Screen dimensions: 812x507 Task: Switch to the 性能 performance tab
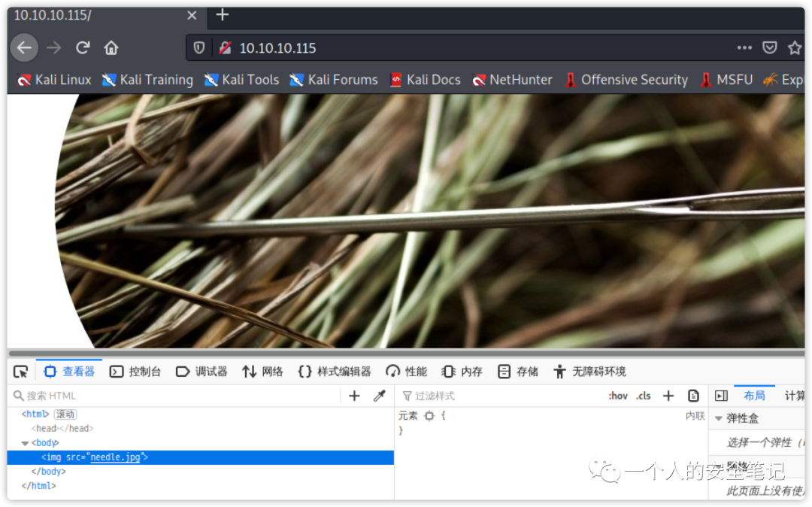point(407,372)
